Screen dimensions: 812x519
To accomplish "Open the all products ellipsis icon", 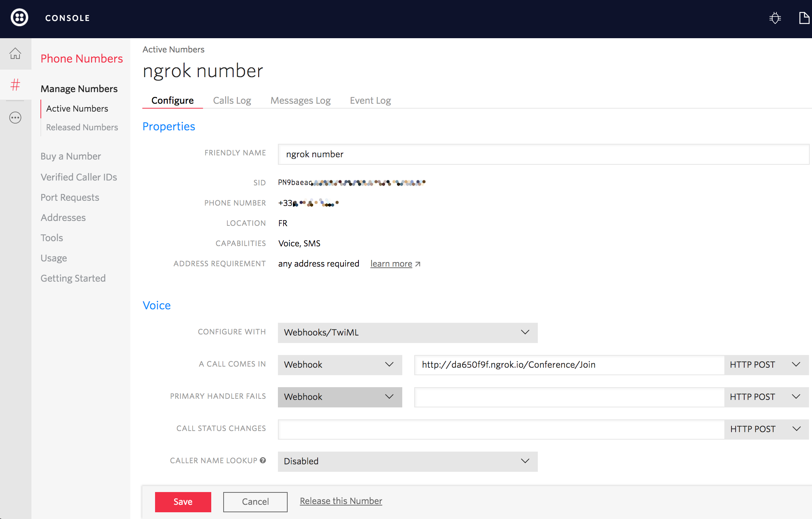I will pyautogui.click(x=15, y=118).
